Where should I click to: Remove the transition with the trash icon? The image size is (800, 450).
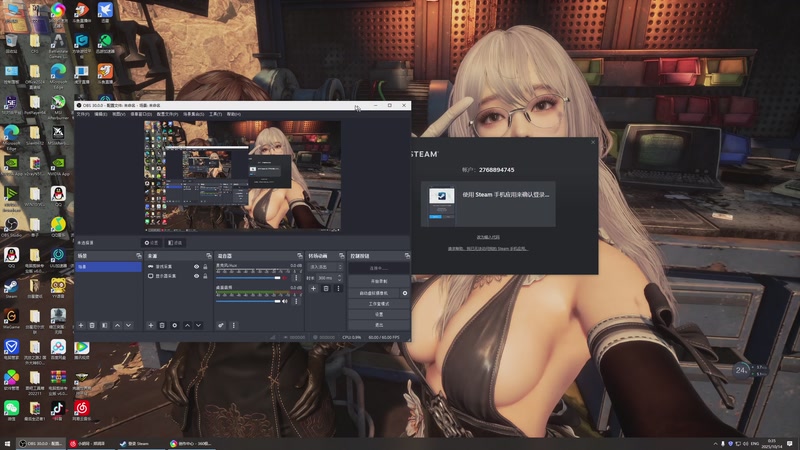(x=326, y=288)
